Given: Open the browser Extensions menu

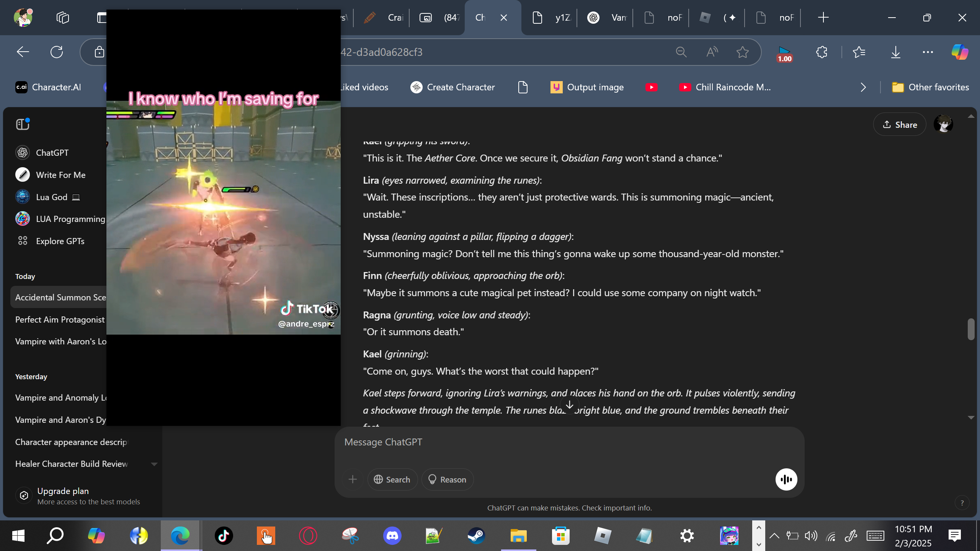Looking at the screenshot, I should point(822,52).
